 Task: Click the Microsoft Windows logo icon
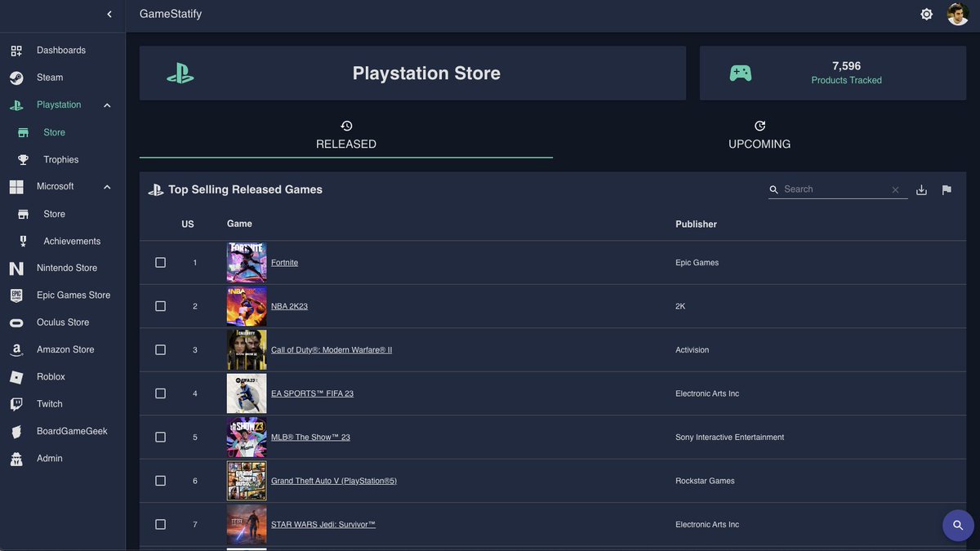click(16, 187)
